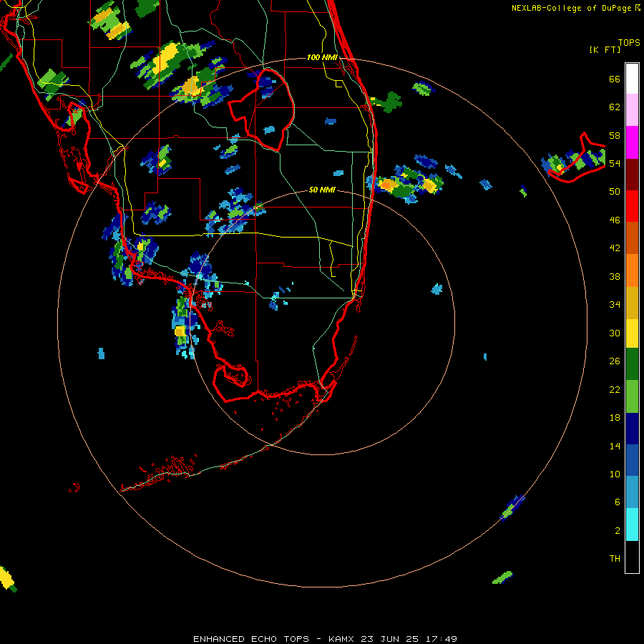Click the medium blue legend swatch
The image size is (644, 644).
[x=632, y=460]
